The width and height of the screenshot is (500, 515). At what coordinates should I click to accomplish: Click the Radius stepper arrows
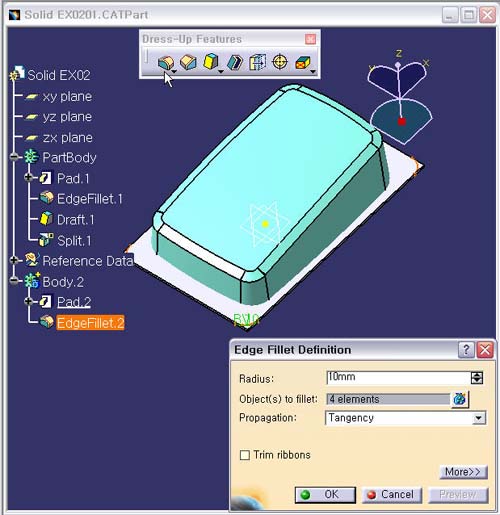477,378
